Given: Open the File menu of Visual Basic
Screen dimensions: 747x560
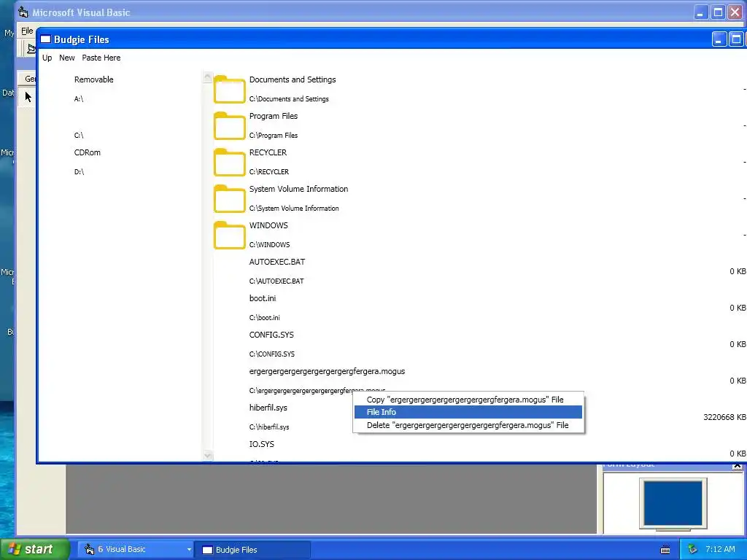Looking at the screenshot, I should pyautogui.click(x=27, y=31).
